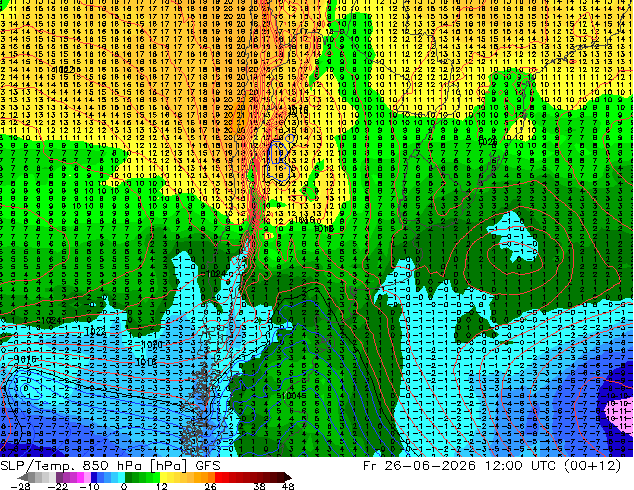This screenshot has width=634, height=490.
Task: Click the "GFS" model name text
Action: click(x=208, y=466)
